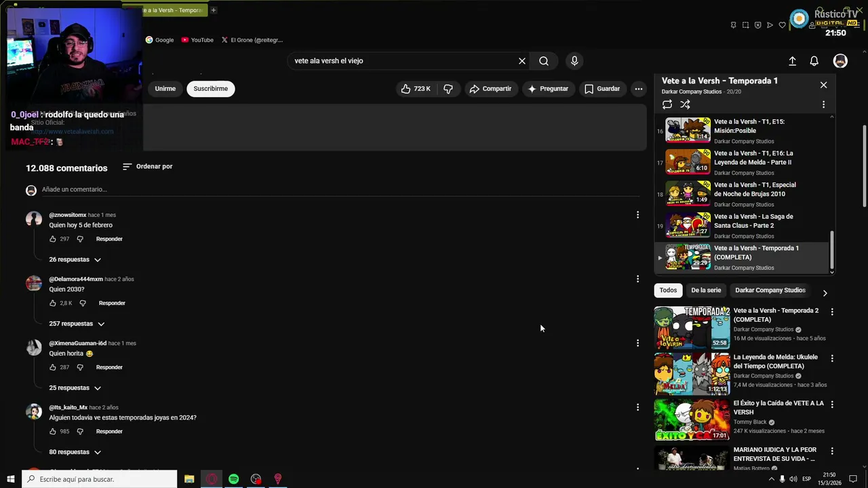This screenshot has width=868, height=488.
Task: Select the Darkar Company Studios filter chip
Action: 770,290
